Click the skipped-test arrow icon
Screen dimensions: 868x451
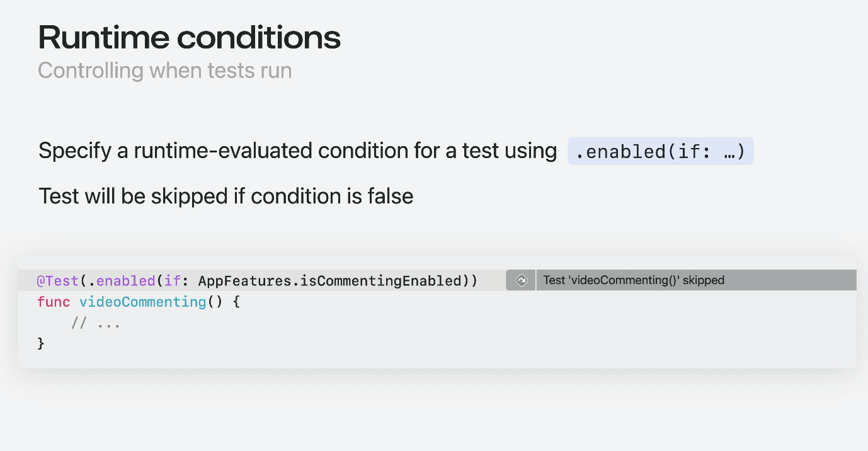(521, 280)
